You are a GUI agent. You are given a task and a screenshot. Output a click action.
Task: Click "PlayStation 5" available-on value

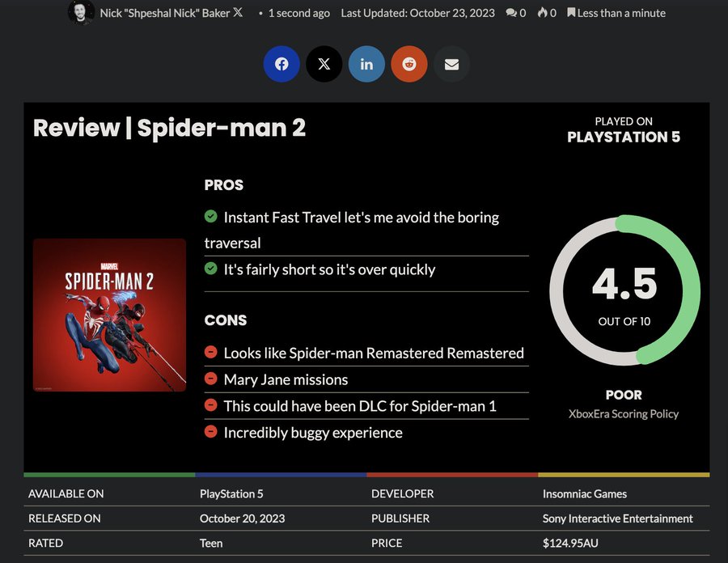[x=231, y=494]
